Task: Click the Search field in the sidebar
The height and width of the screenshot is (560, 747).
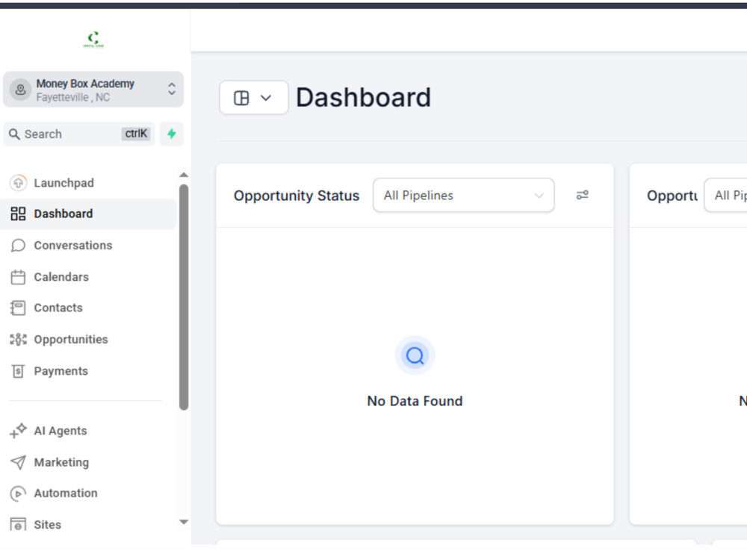Action: 79,134
